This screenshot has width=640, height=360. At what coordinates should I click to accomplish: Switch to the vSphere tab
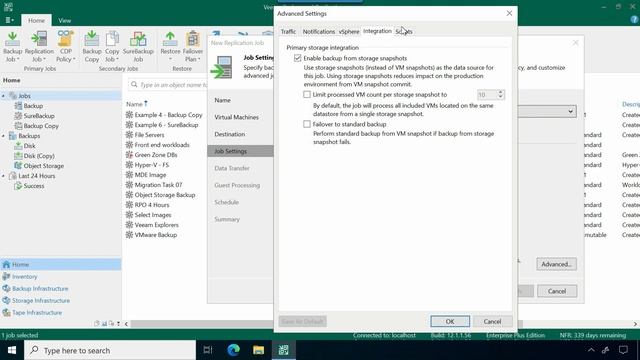pyautogui.click(x=349, y=31)
